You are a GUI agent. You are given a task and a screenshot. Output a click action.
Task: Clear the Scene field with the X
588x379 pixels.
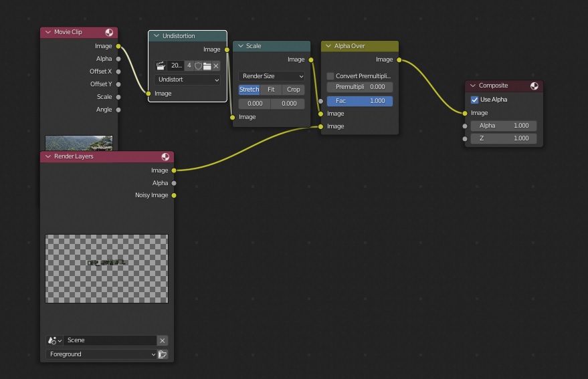[x=163, y=340]
